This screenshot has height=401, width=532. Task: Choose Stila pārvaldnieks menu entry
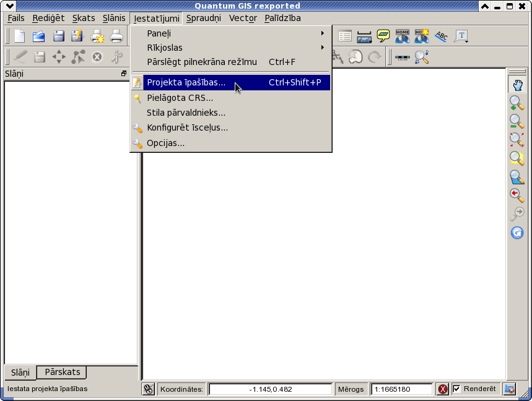(x=231, y=113)
